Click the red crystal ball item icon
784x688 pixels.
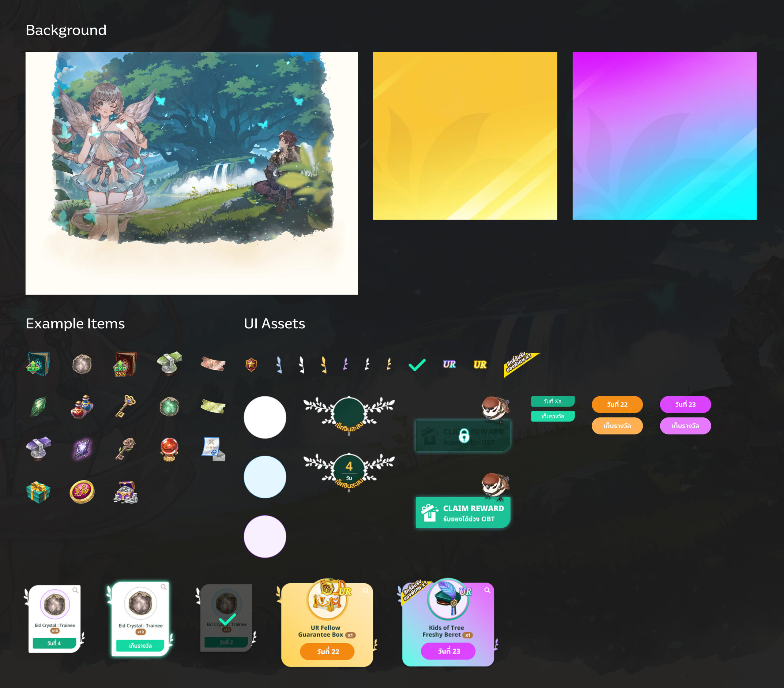(x=169, y=449)
